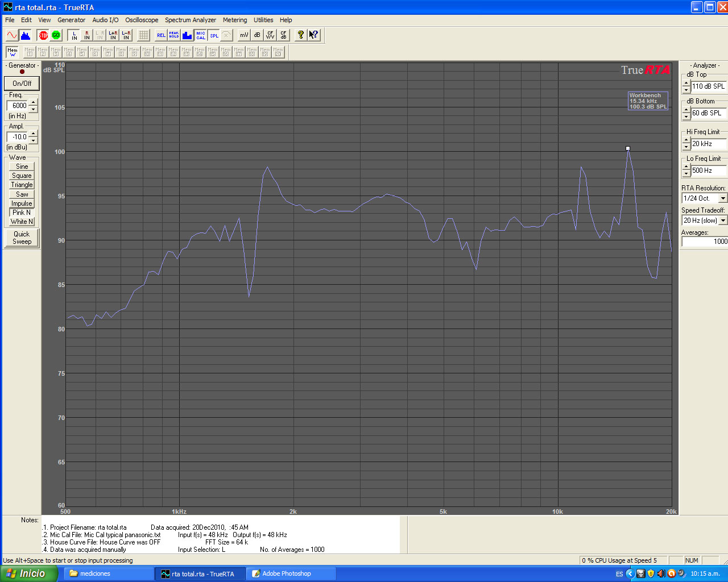Screen dimensions: 728x582
Task: Click the Ampl. value field
Action: (x=18, y=137)
